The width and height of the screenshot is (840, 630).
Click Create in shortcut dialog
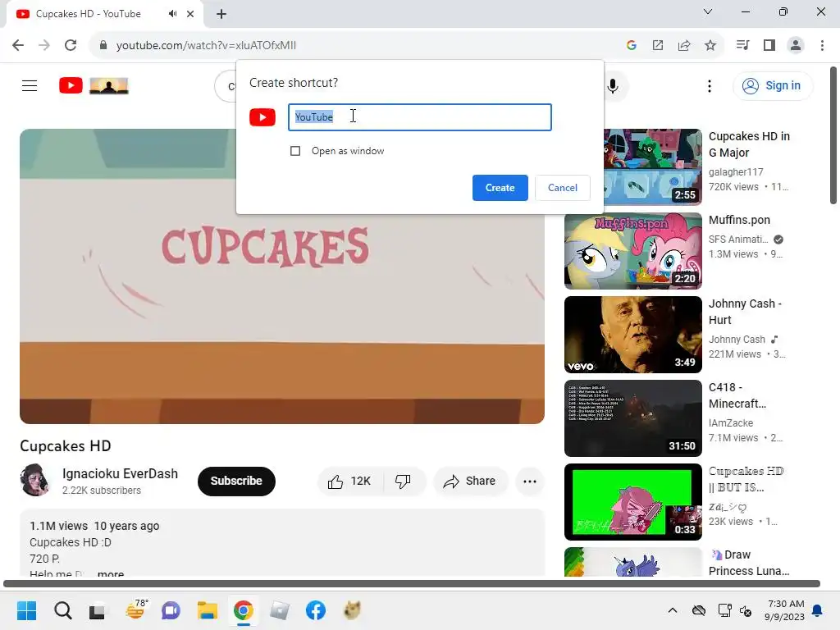pyautogui.click(x=500, y=188)
